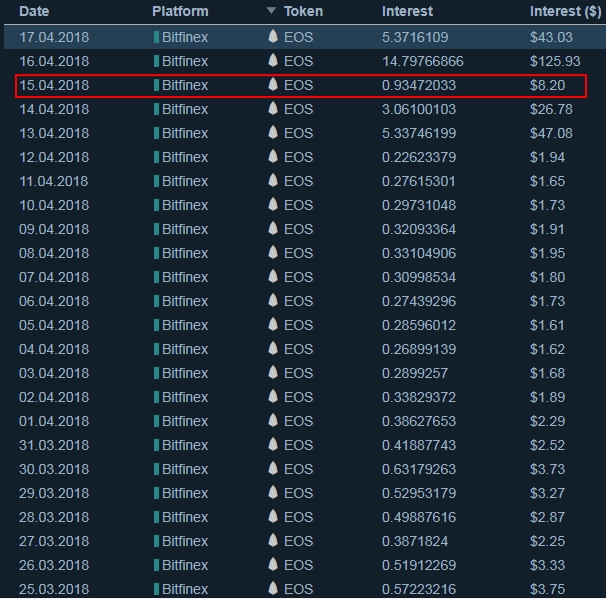Click the $2.29 interest amount
This screenshot has width=606, height=599.
coord(548,421)
